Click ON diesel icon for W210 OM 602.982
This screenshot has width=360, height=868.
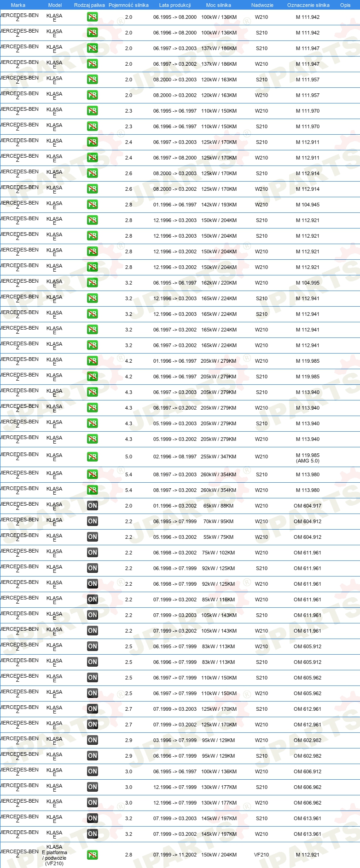click(x=93, y=740)
